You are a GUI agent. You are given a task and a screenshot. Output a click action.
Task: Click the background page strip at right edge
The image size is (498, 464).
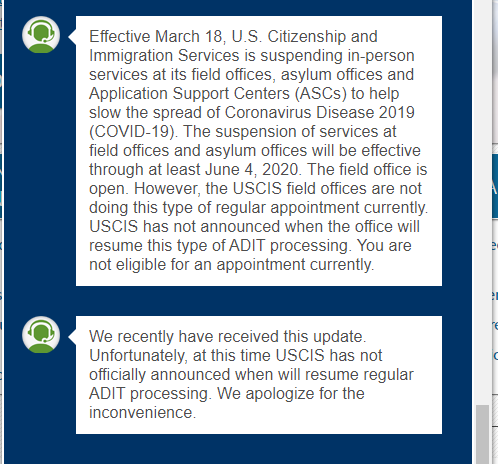(x=495, y=232)
